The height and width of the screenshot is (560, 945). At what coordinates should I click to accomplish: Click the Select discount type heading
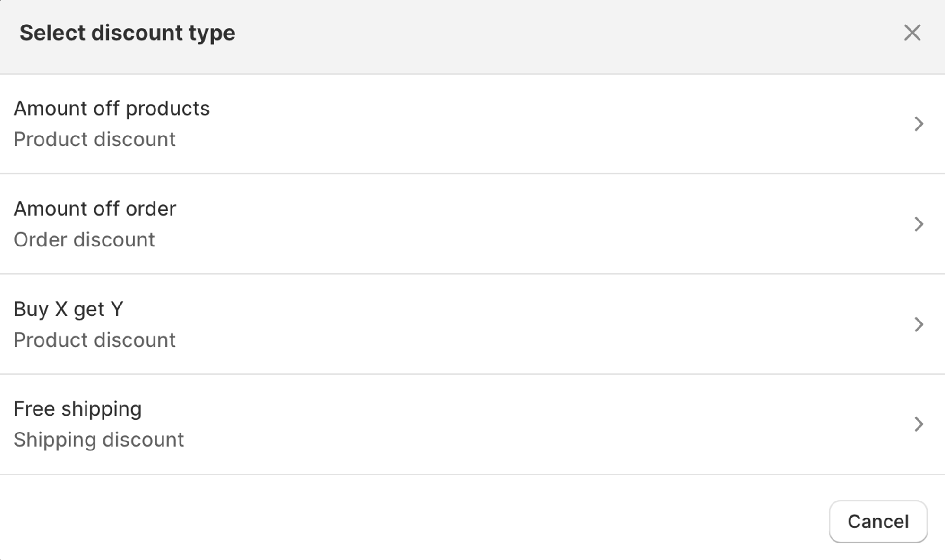coord(127,33)
